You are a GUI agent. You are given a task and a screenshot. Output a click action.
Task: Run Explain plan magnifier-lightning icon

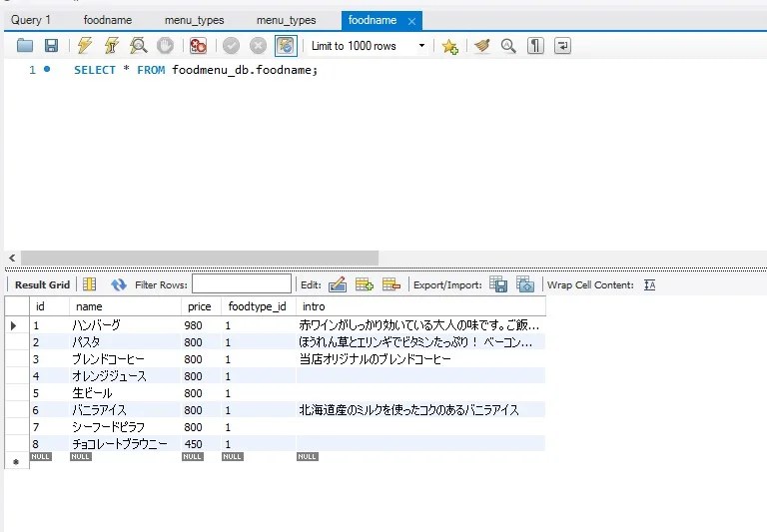click(139, 46)
